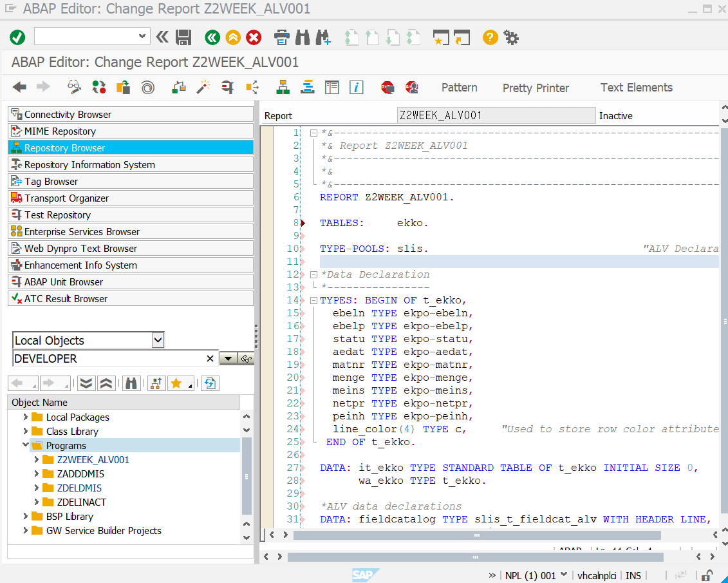Toggle Active/Inactive version icon
Image resolution: width=728 pixels, height=583 pixels.
pos(99,87)
